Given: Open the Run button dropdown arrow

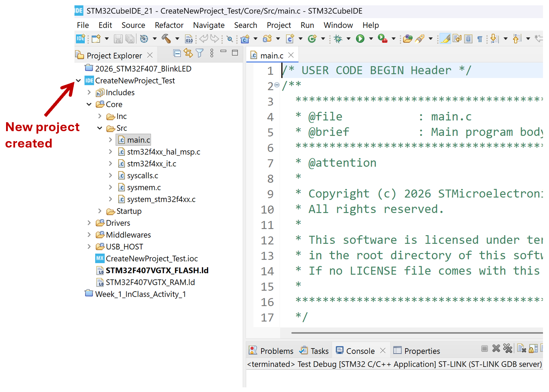Looking at the screenshot, I should click(371, 38).
